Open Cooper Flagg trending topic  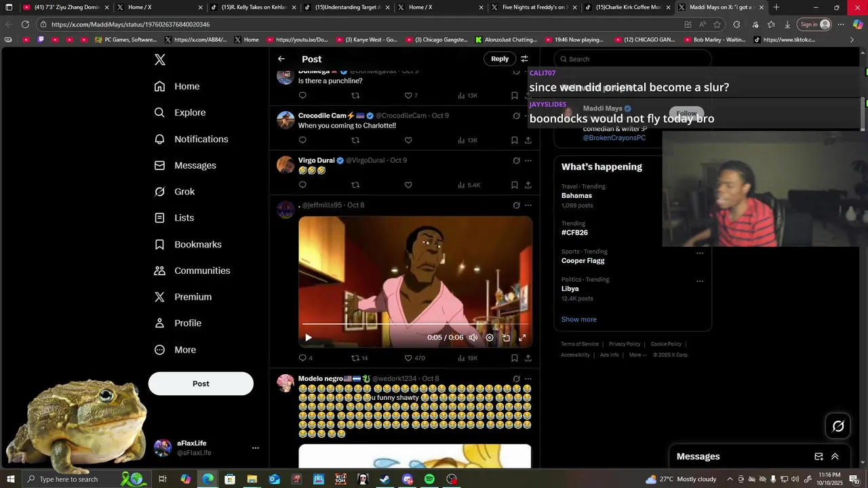point(583,260)
